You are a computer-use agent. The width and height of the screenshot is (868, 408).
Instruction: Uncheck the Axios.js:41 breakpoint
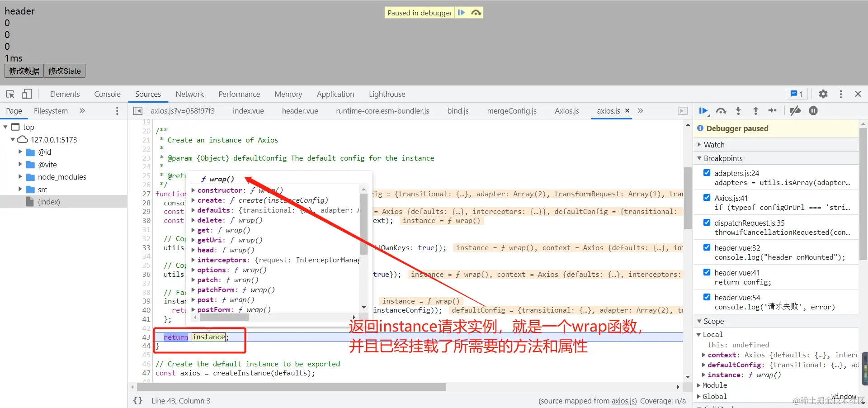point(707,198)
